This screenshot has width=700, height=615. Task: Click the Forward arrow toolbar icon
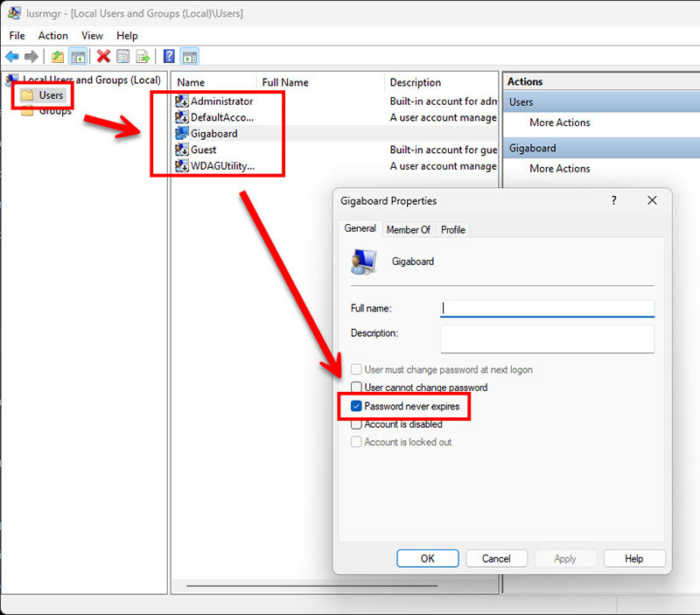(x=31, y=57)
